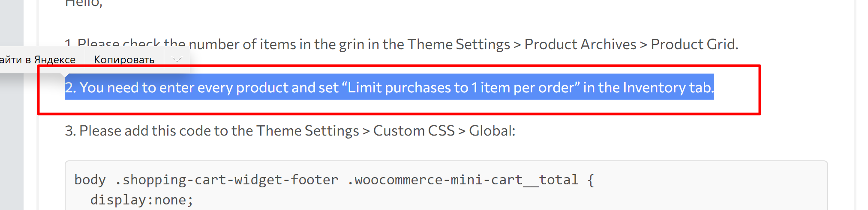Click the word Global: in step 3
Image resolution: width=868 pixels, height=210 pixels.
tap(492, 130)
